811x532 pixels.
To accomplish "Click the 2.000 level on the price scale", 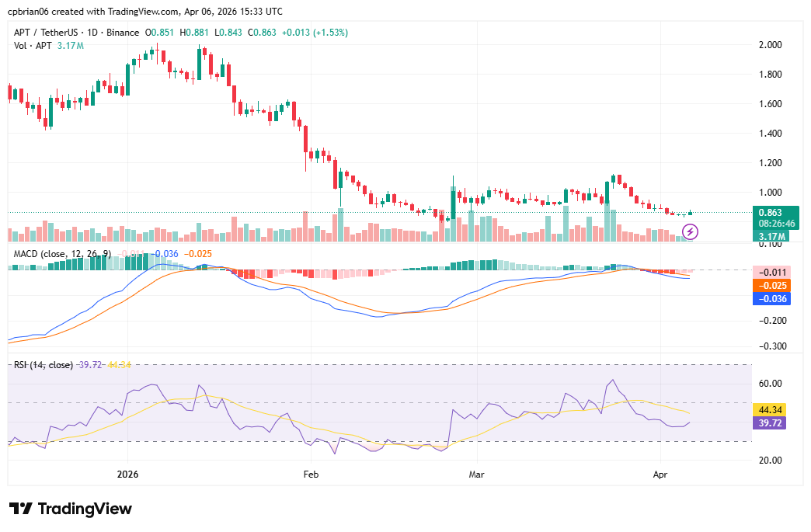I will point(772,45).
